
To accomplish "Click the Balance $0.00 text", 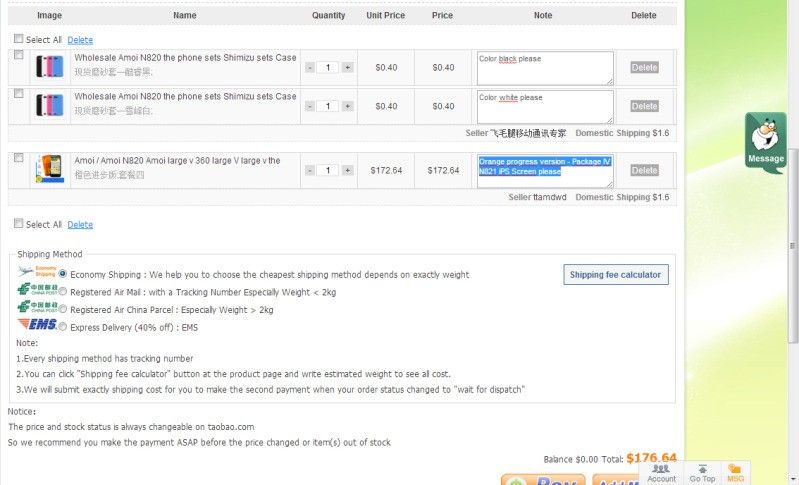I will point(571,460).
